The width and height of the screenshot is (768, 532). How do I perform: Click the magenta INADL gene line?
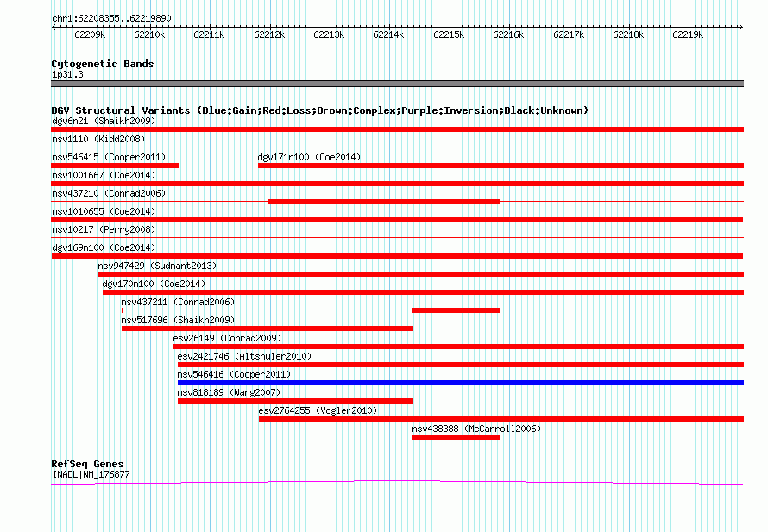[x=397, y=483]
